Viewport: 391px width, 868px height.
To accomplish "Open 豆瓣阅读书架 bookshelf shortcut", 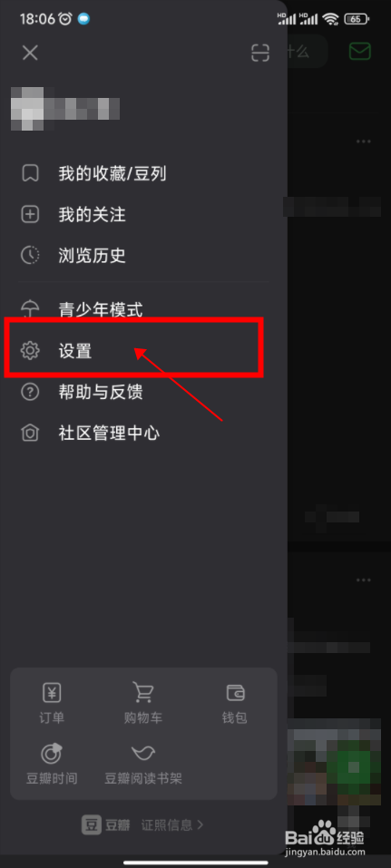I will (x=143, y=764).
